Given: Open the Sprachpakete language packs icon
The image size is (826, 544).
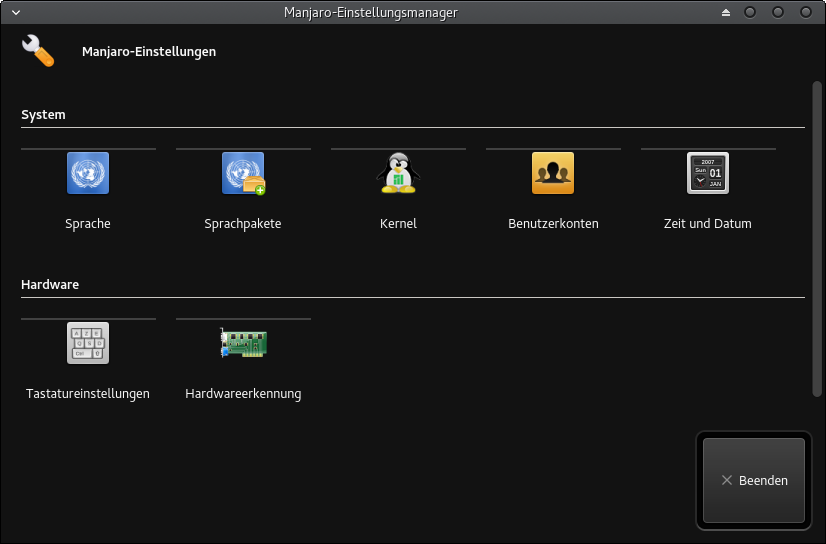Looking at the screenshot, I should click(x=243, y=173).
